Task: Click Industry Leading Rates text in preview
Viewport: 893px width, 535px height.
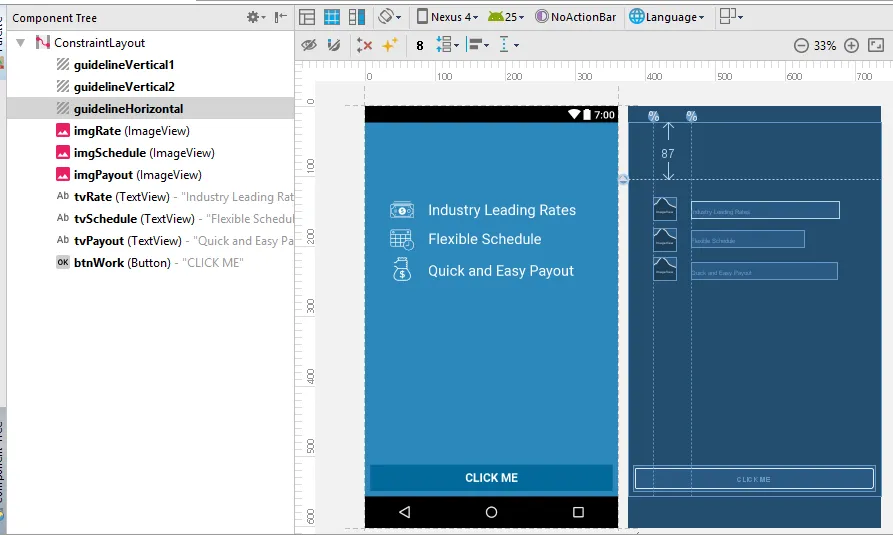Action: pos(502,210)
